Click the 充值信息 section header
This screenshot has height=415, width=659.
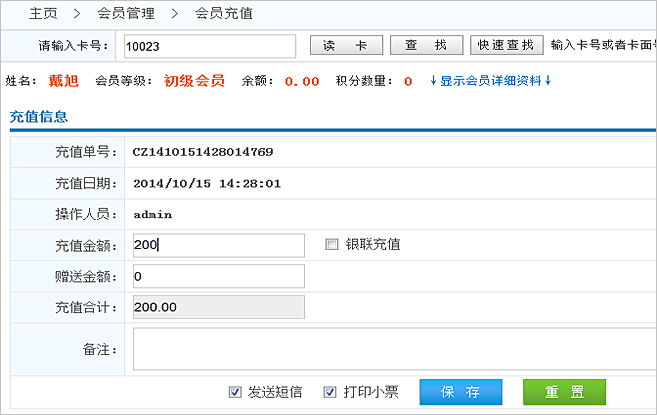39,117
